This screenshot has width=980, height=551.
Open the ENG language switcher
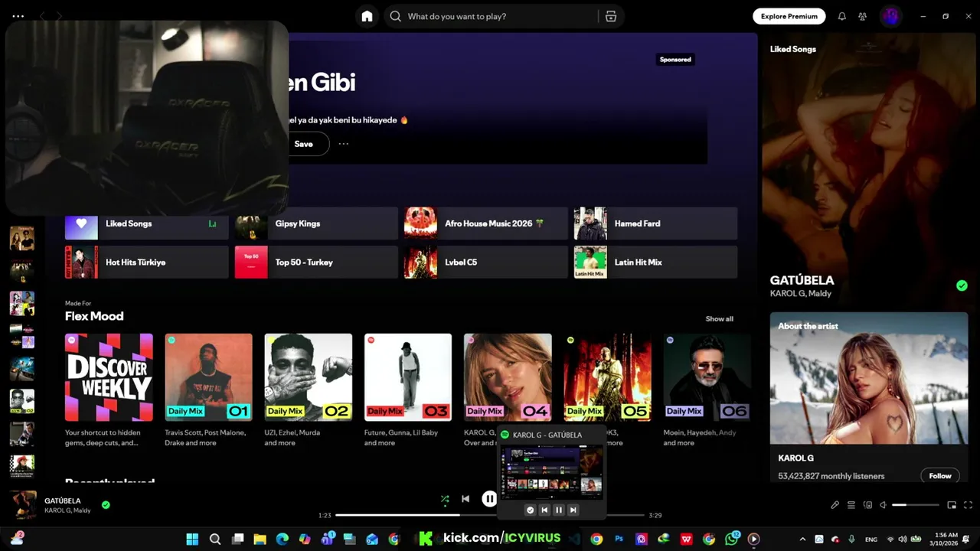[x=871, y=540]
